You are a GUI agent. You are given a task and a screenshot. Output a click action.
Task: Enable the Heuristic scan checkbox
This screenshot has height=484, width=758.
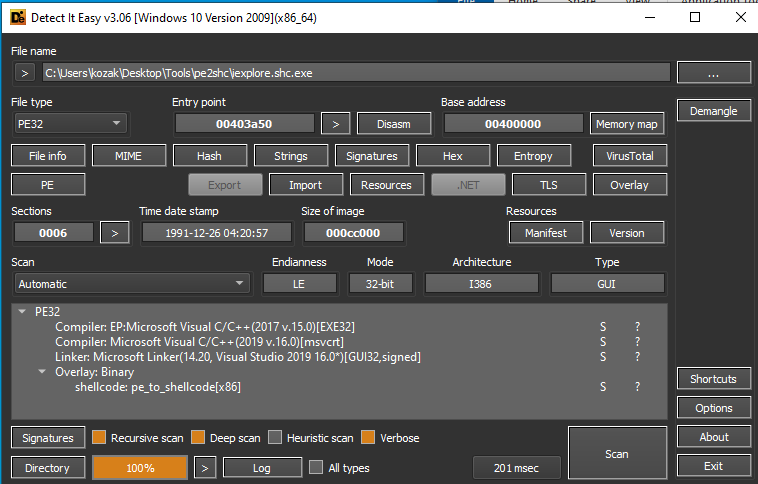[x=275, y=438]
